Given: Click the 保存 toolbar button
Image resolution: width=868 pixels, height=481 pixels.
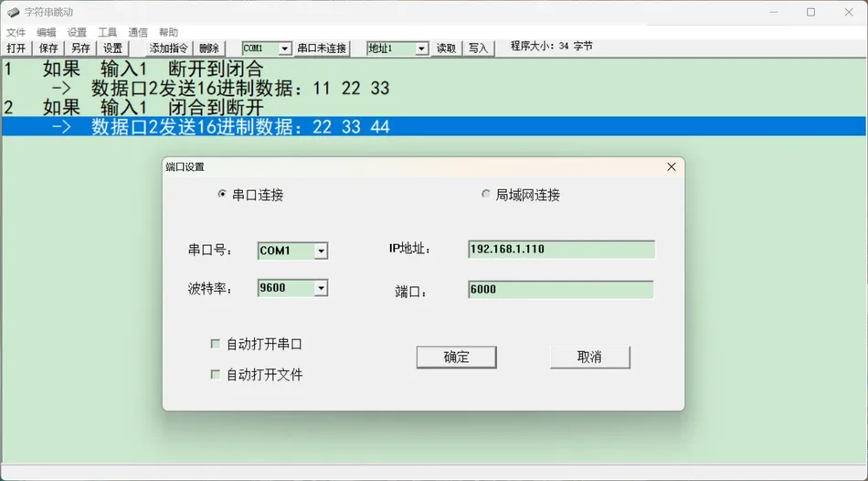Looking at the screenshot, I should pyautogui.click(x=48, y=48).
